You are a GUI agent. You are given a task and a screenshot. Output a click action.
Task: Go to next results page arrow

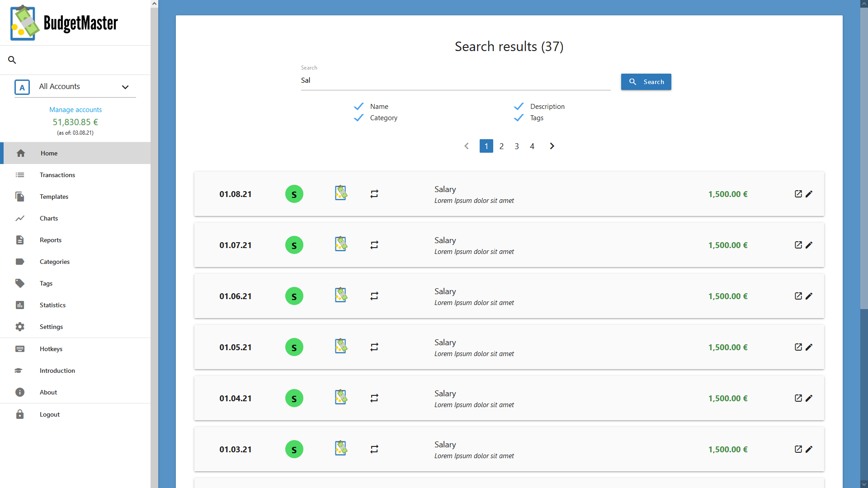click(552, 146)
